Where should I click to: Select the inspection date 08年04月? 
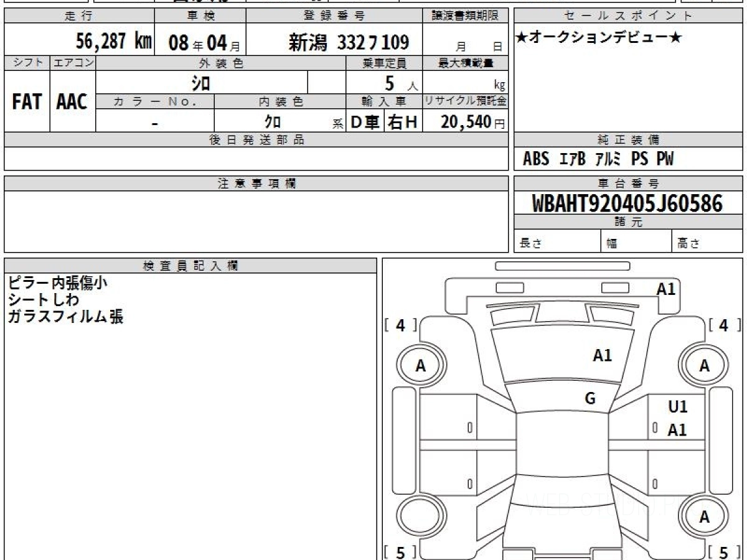point(204,42)
